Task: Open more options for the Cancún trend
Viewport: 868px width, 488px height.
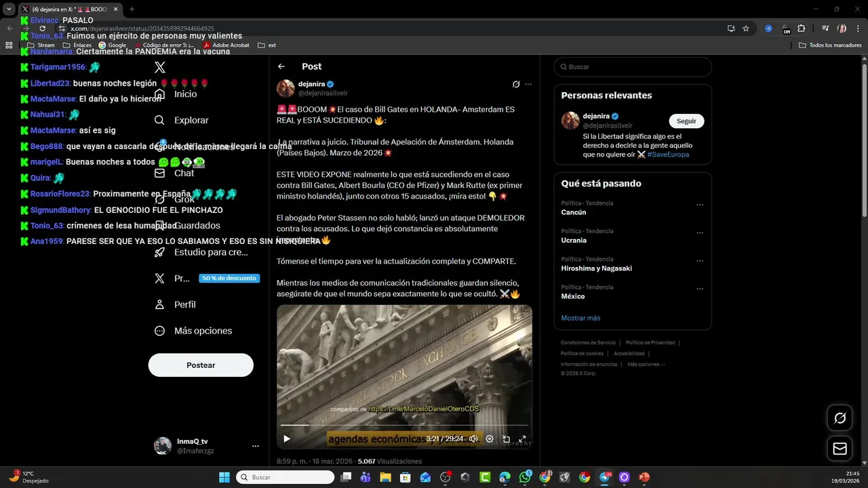Action: point(700,205)
